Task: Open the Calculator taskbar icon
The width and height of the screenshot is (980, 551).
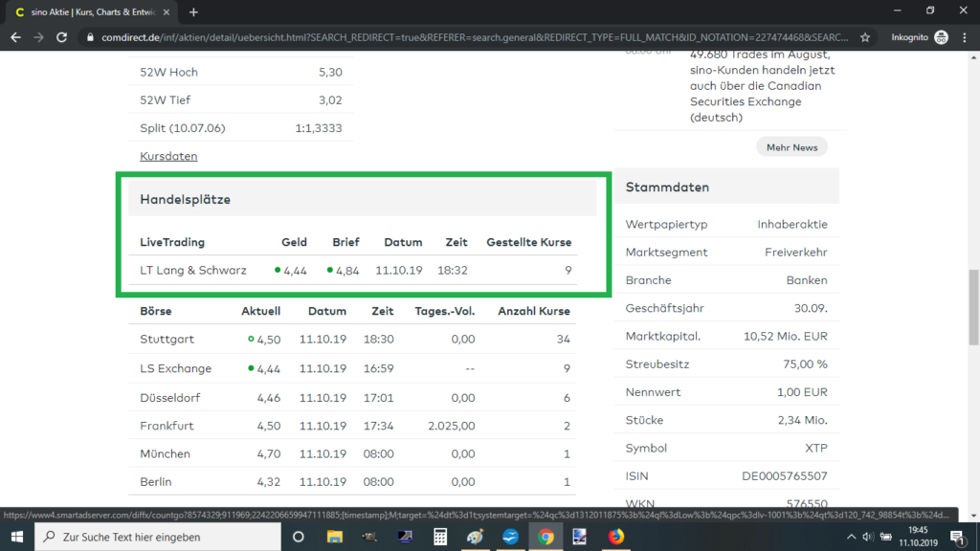Action: pos(440,537)
